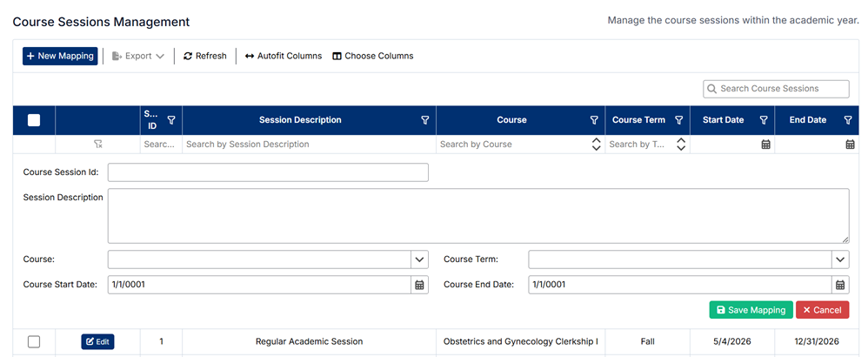Open calendar in Start Date filter cell
Viewport: 868px width, 357px height.
[x=765, y=145]
